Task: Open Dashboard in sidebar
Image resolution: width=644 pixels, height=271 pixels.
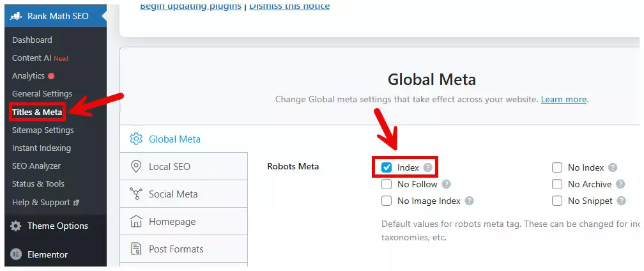Action: tap(32, 40)
